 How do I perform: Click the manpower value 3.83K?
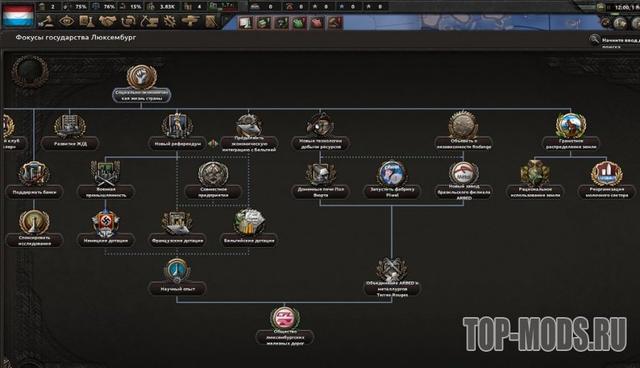[x=167, y=7]
